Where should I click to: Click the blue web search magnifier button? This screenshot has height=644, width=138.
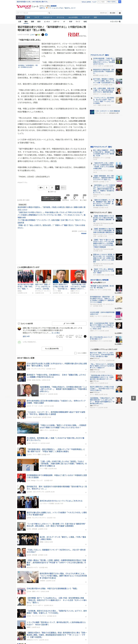tap(120, 2)
